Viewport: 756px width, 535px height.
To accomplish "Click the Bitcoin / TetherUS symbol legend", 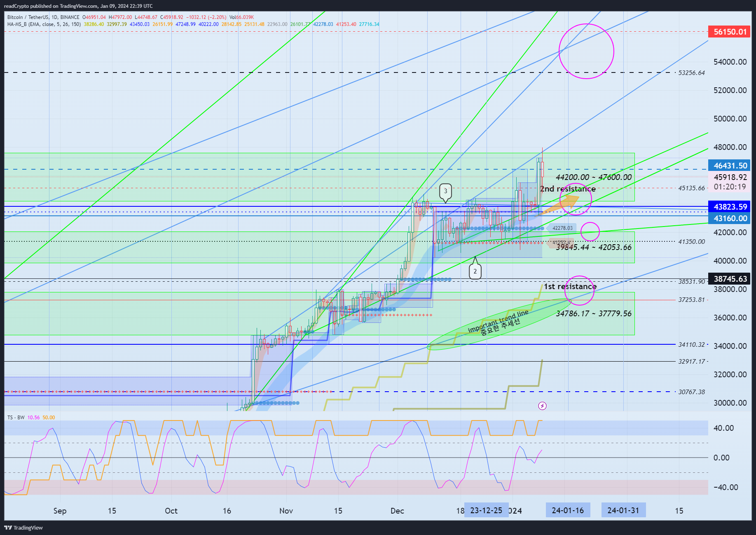I will [x=43, y=17].
